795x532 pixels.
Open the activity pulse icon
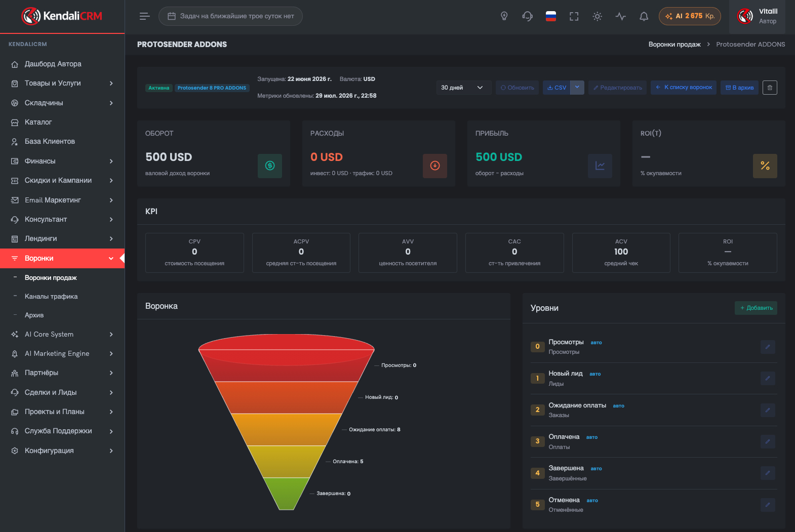click(620, 16)
